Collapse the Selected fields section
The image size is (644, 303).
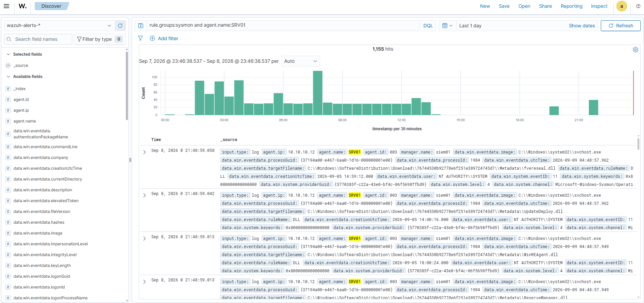pyautogui.click(x=8, y=54)
